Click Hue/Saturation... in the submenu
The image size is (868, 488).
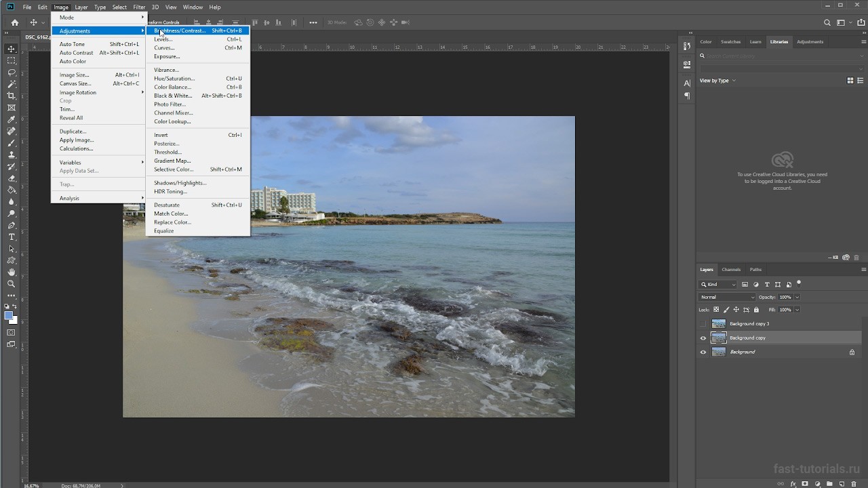point(174,79)
